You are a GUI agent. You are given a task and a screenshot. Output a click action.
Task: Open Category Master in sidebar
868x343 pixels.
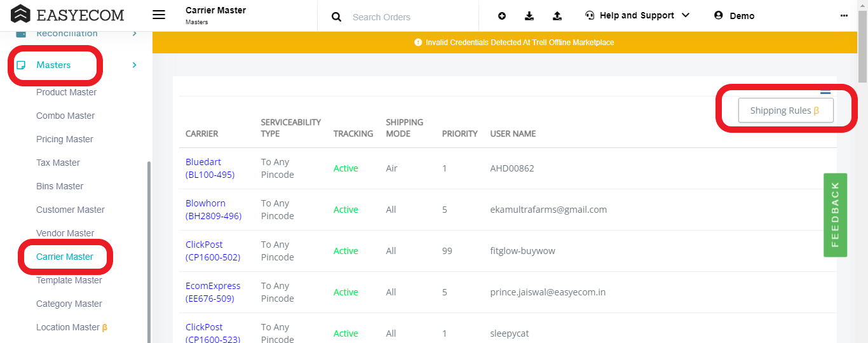[x=69, y=304]
